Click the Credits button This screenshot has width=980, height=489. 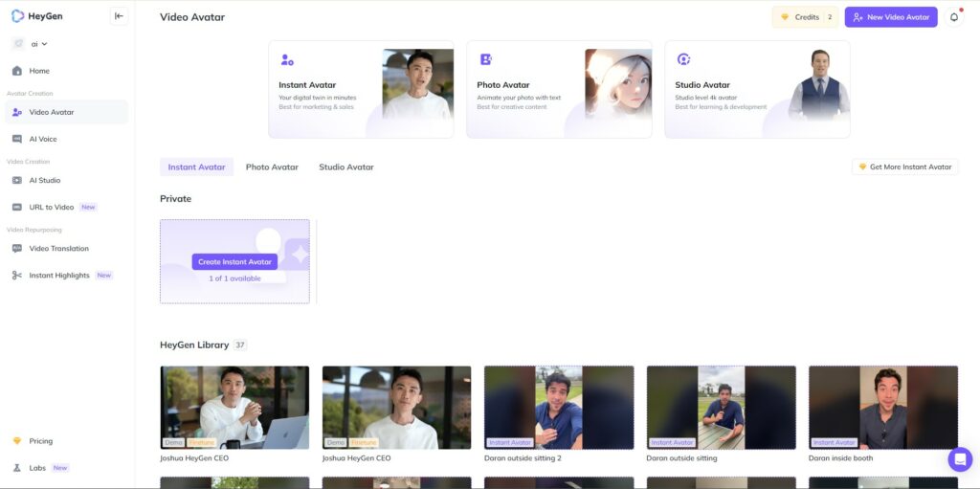[805, 17]
